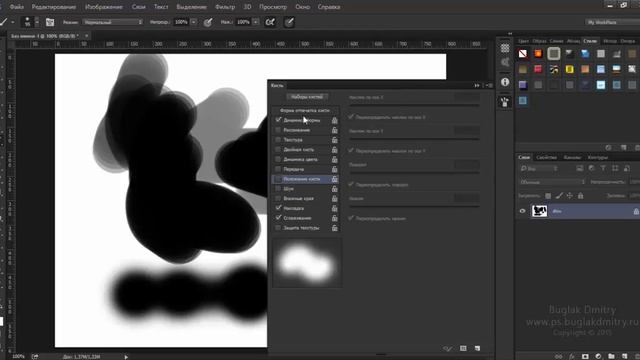The height and width of the screenshot is (360, 640).
Task: Open the Просмотр menu
Action: pyautogui.click(x=273, y=7)
